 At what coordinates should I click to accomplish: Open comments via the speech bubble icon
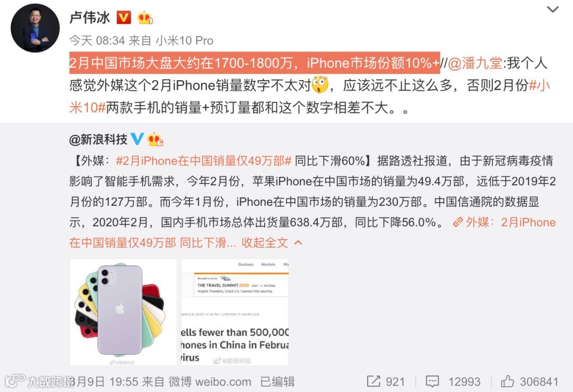[x=432, y=381]
